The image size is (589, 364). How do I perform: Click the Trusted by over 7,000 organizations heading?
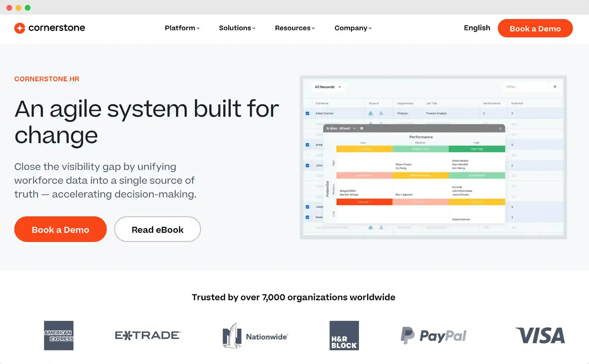tap(293, 297)
